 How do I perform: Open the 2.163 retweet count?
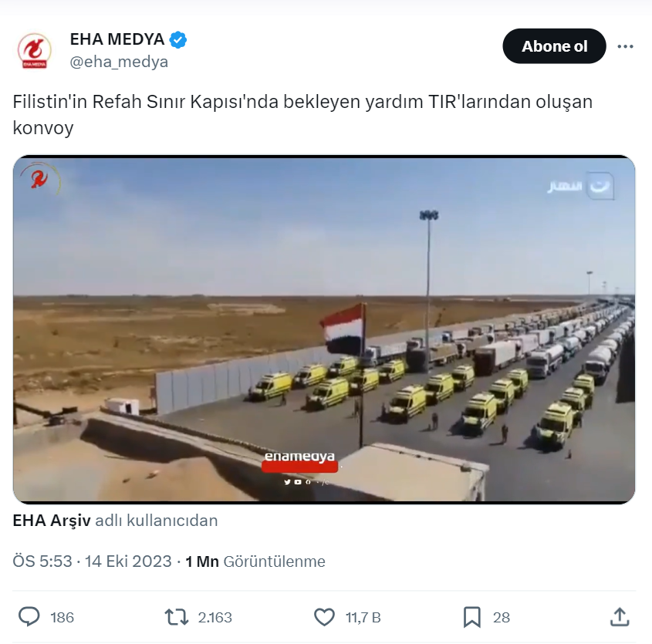215,618
